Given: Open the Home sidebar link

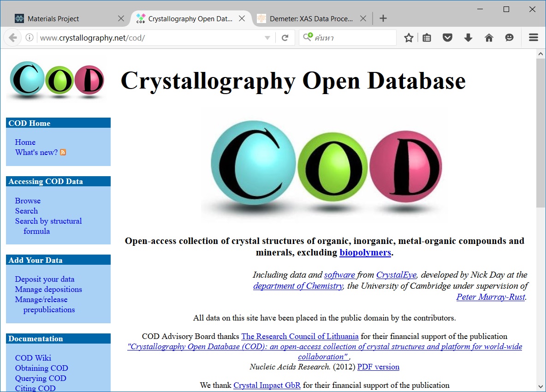Looking at the screenshot, I should tap(25, 142).
